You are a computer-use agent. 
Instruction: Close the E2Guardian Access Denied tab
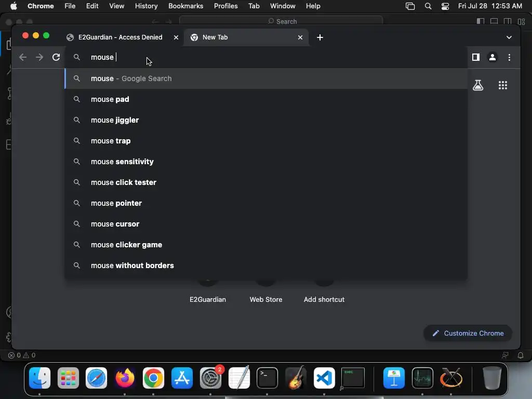[x=176, y=37]
